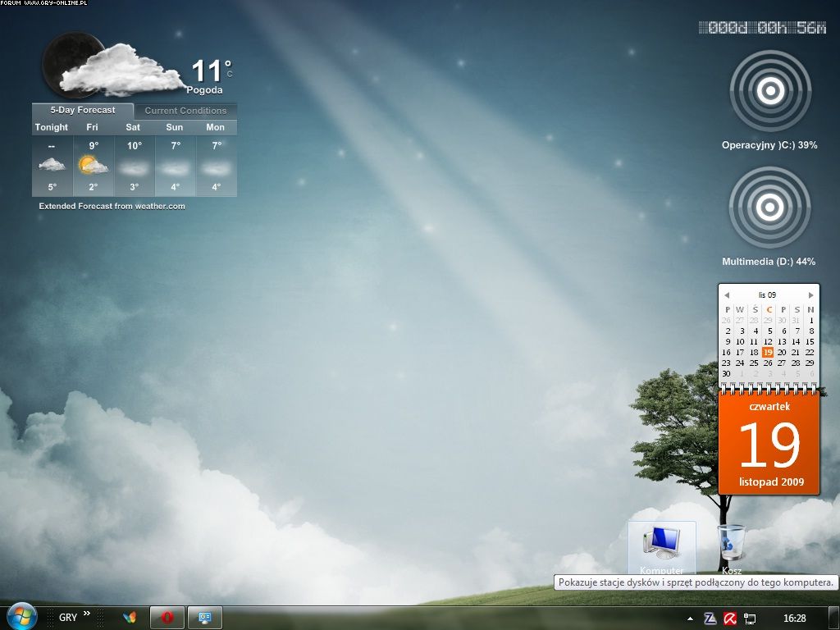Expand the GRY toolbar chevron
Screen dimensions: 840x630
pos(87,613)
